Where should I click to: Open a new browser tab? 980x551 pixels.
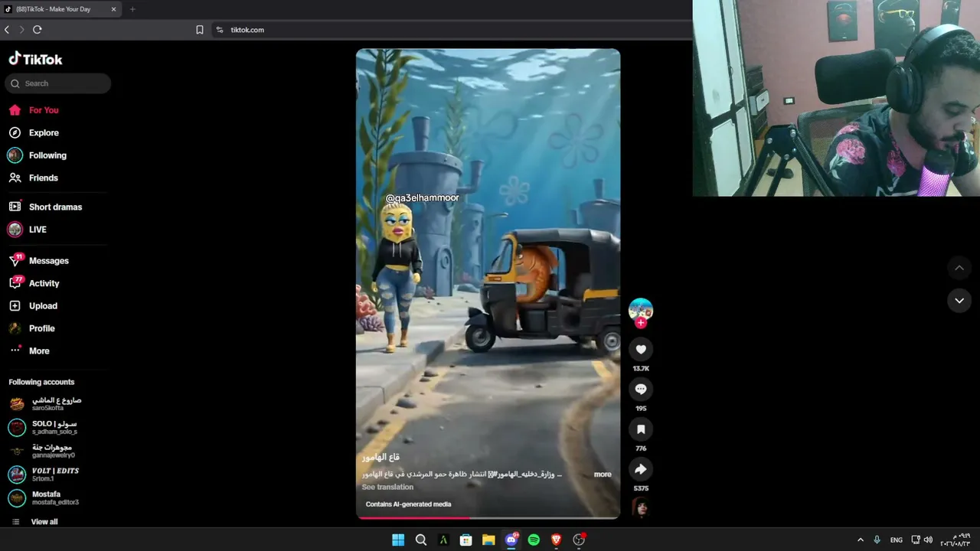(x=132, y=9)
